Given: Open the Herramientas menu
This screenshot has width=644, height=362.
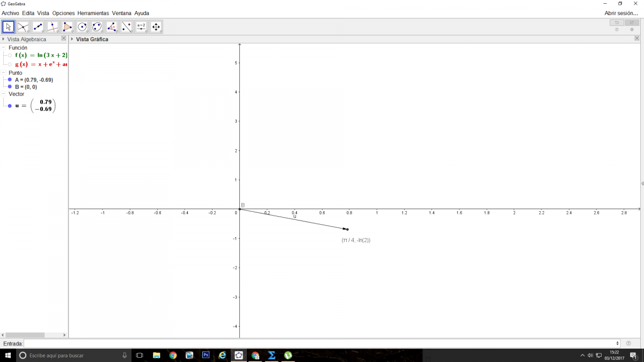Looking at the screenshot, I should [x=93, y=13].
